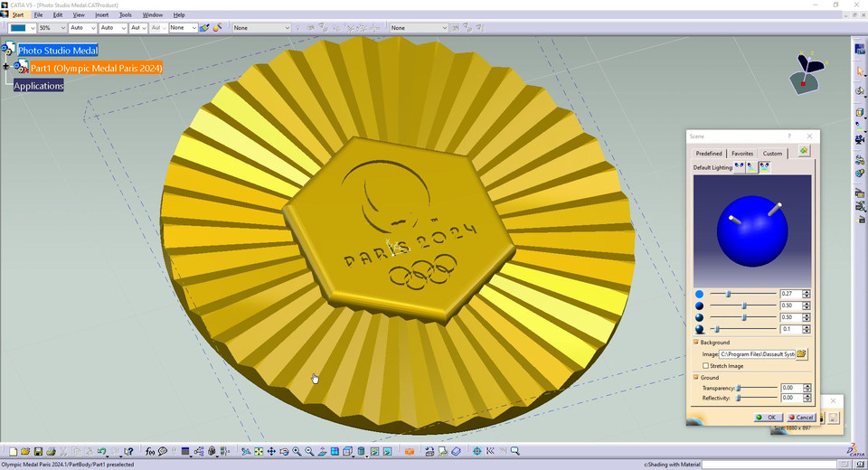Open the fill color dropdown
This screenshot has height=470, width=868.
point(33,28)
